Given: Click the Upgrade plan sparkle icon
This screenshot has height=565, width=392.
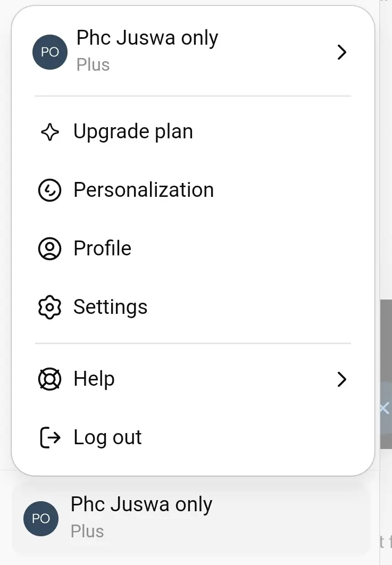Looking at the screenshot, I should 49,132.
